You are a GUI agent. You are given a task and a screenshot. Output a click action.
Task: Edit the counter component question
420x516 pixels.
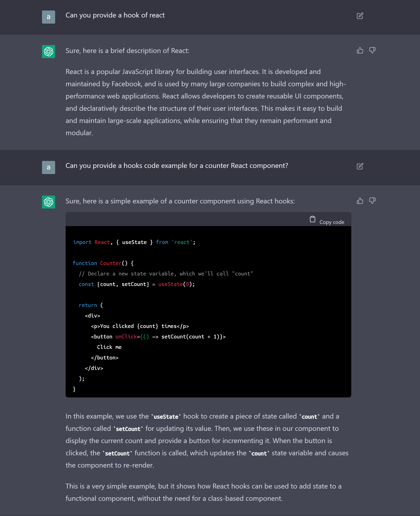click(360, 166)
